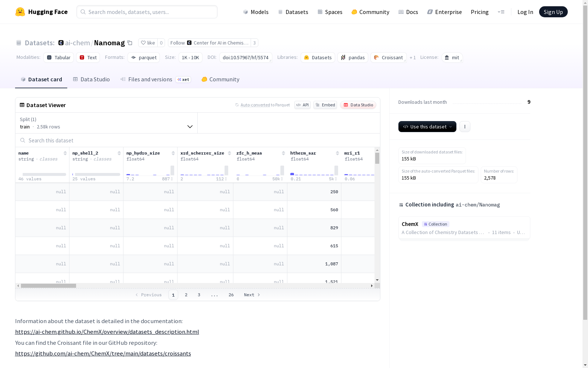
Task: Click the Search this dataset field
Action: click(198, 141)
